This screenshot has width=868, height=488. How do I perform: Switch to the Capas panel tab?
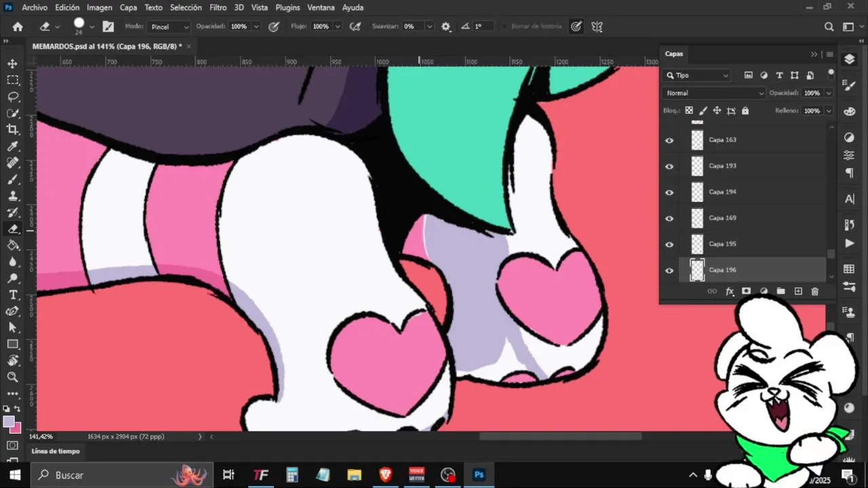point(674,54)
